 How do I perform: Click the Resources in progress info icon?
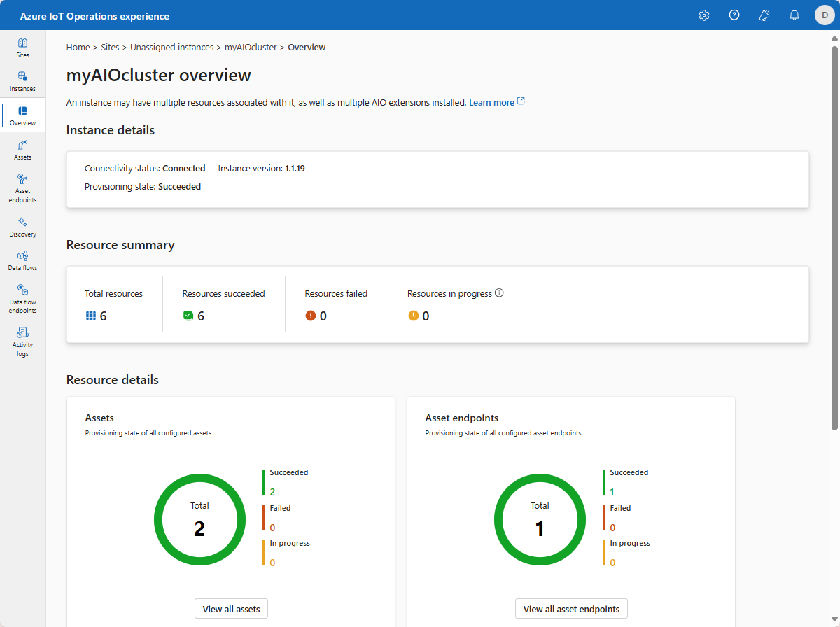point(499,293)
